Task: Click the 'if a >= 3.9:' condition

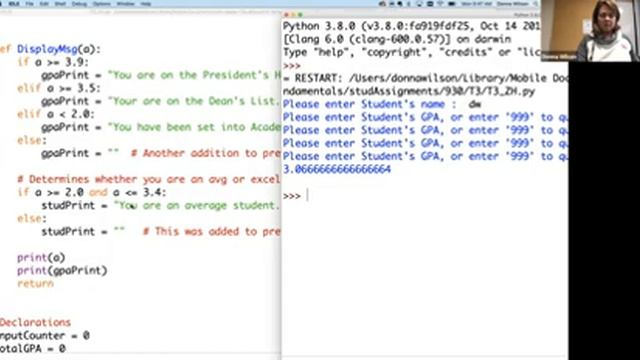Action: 53,62
